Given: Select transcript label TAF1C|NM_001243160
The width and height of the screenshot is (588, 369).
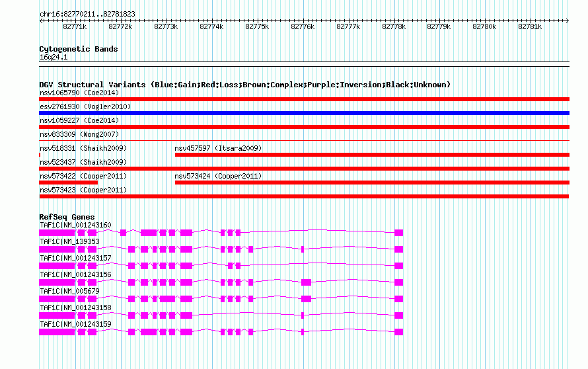Looking at the screenshot, I should 75,225.
